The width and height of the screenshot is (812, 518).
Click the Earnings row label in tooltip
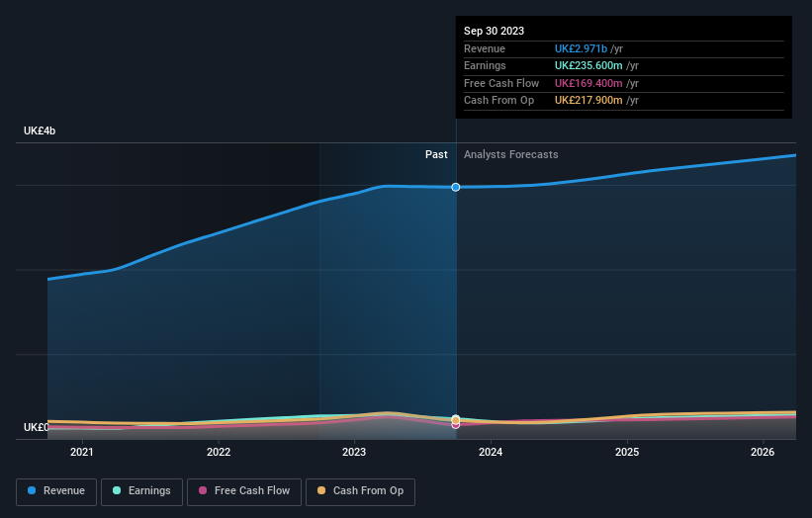tap(485, 65)
